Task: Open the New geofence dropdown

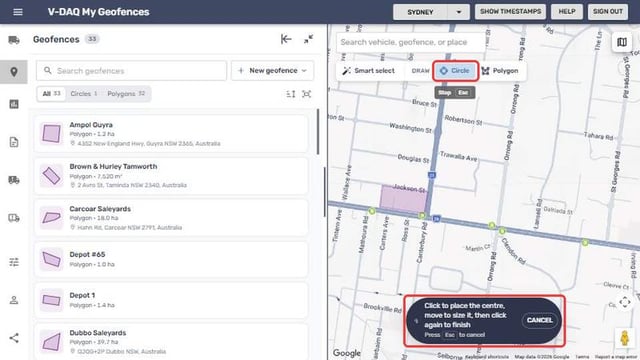Action: 272,71
